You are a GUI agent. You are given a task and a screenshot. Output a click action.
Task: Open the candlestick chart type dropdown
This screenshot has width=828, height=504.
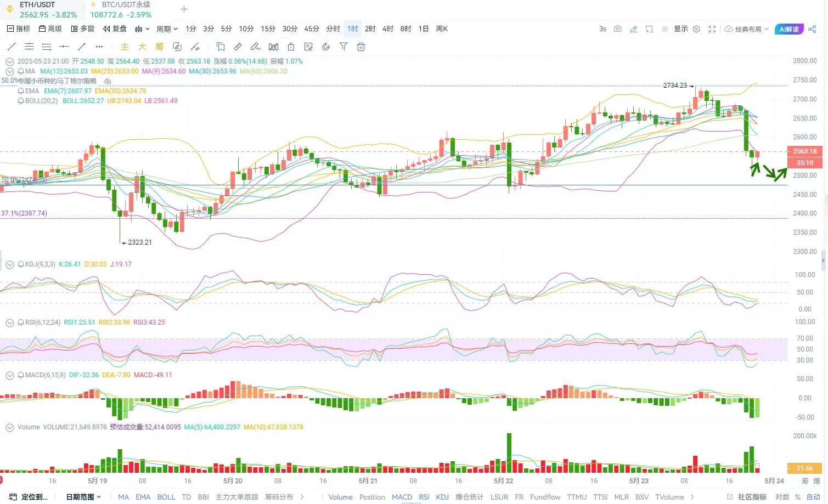point(142,29)
